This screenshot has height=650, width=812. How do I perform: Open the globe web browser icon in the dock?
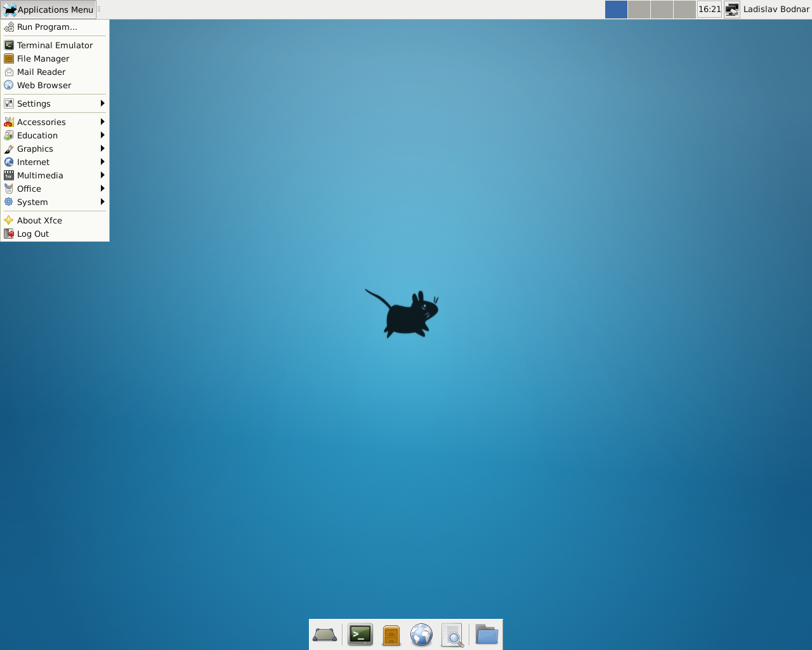421,635
